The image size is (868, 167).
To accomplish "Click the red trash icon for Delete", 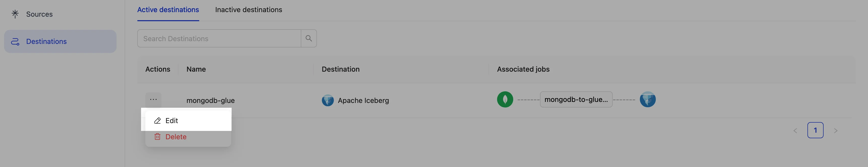I will tap(157, 137).
